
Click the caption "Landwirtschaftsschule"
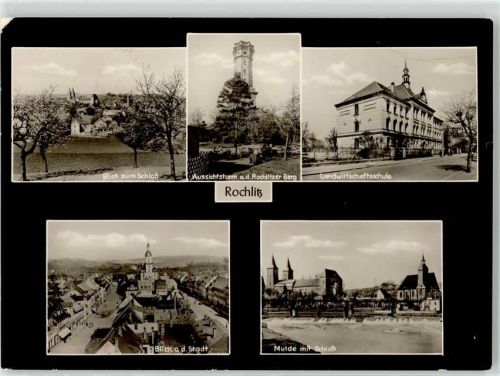(x=355, y=176)
